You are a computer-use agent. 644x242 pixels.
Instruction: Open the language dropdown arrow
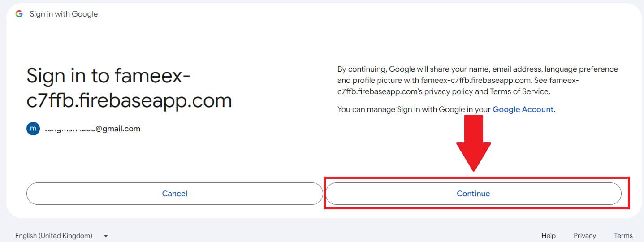[x=106, y=236]
